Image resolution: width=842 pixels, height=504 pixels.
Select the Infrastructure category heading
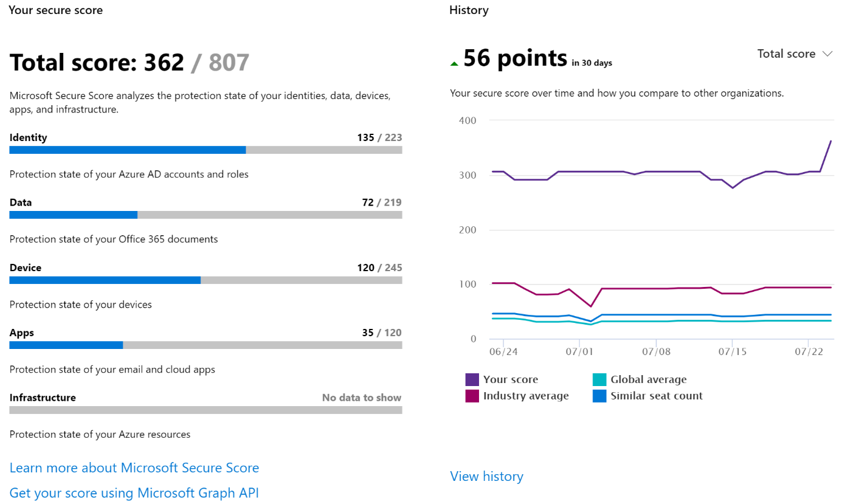[x=43, y=398]
